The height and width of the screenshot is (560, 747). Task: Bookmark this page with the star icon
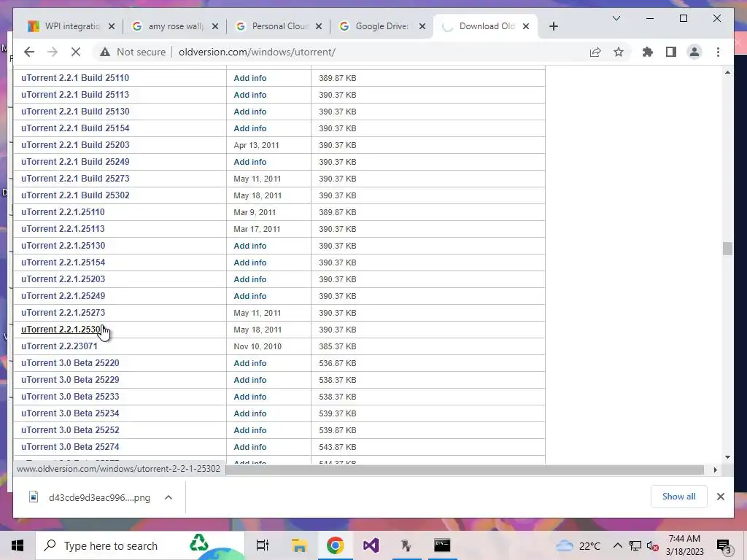click(x=619, y=52)
